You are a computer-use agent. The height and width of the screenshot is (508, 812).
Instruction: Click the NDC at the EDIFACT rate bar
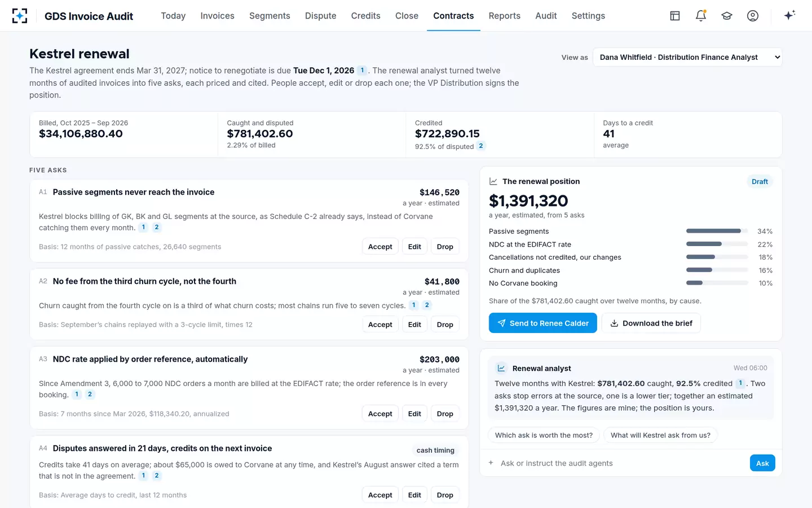[x=717, y=244]
